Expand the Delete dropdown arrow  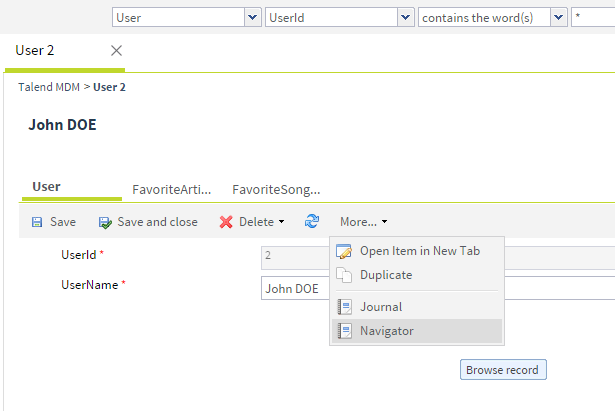(x=281, y=222)
